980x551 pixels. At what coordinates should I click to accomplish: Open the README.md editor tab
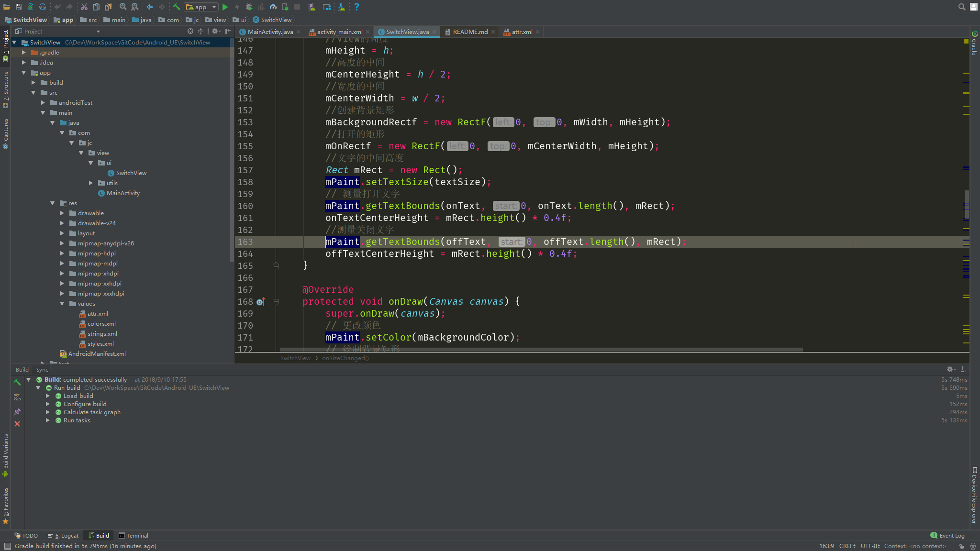(x=469, y=32)
